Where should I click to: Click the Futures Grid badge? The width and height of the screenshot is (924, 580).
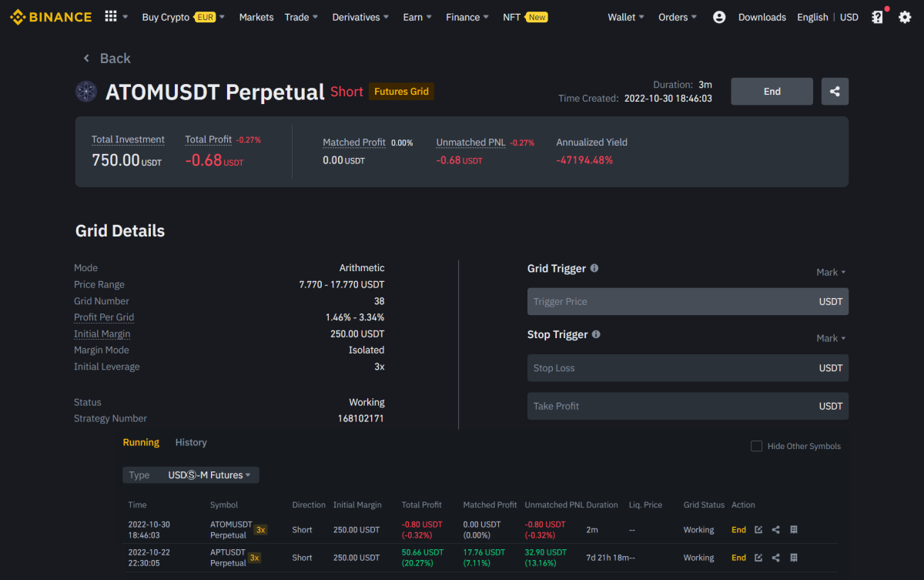[401, 92]
